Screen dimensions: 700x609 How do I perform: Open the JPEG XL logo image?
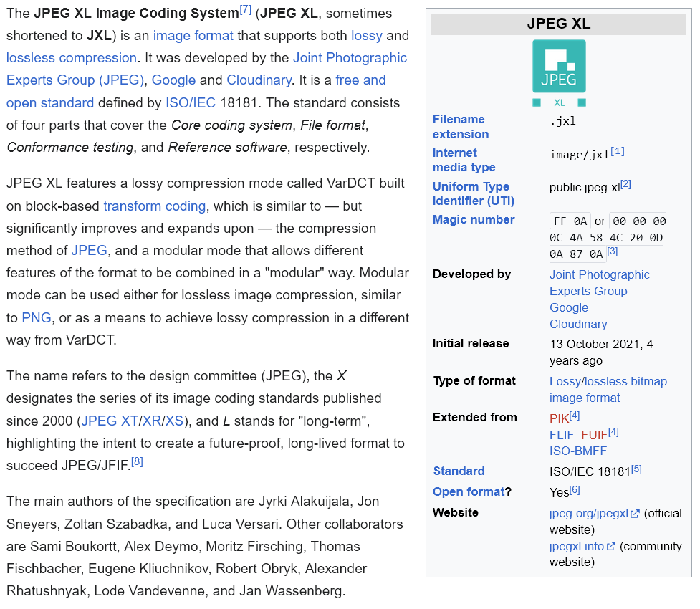[559, 74]
